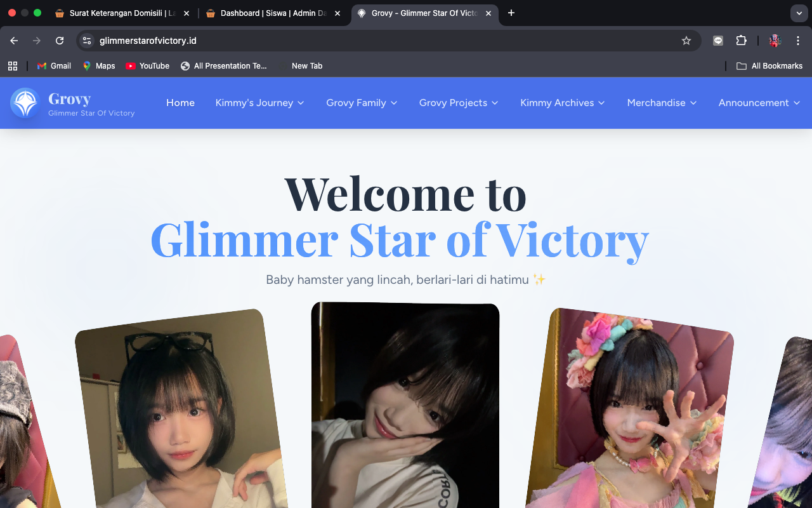Close the Grovy Glimmer Star tab
812x508 pixels.
point(488,13)
